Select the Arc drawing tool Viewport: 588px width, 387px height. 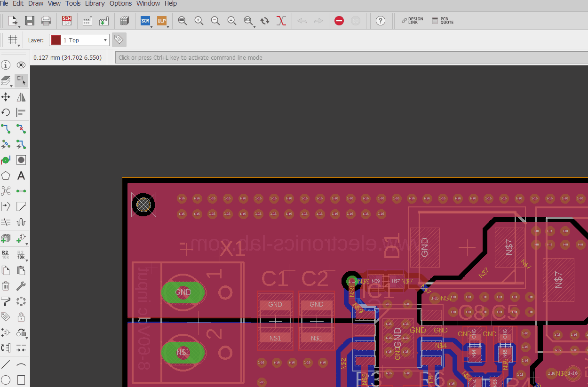21,364
